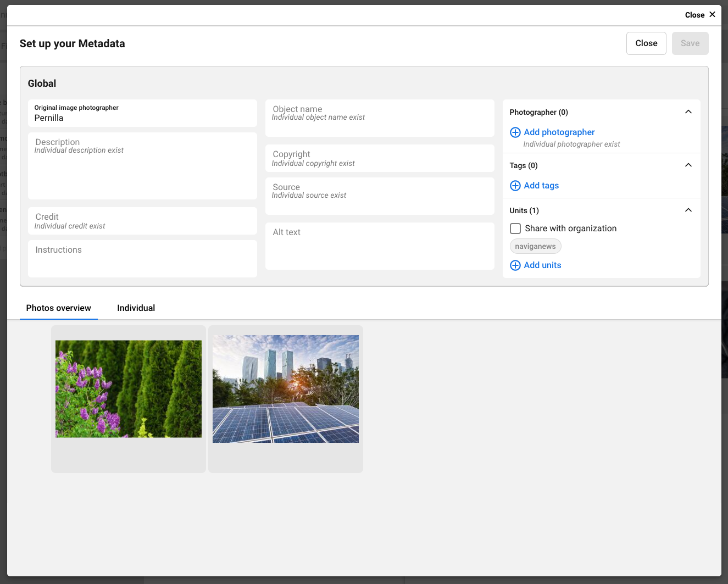Select the Photos overview tab
The width and height of the screenshot is (728, 584).
(59, 308)
